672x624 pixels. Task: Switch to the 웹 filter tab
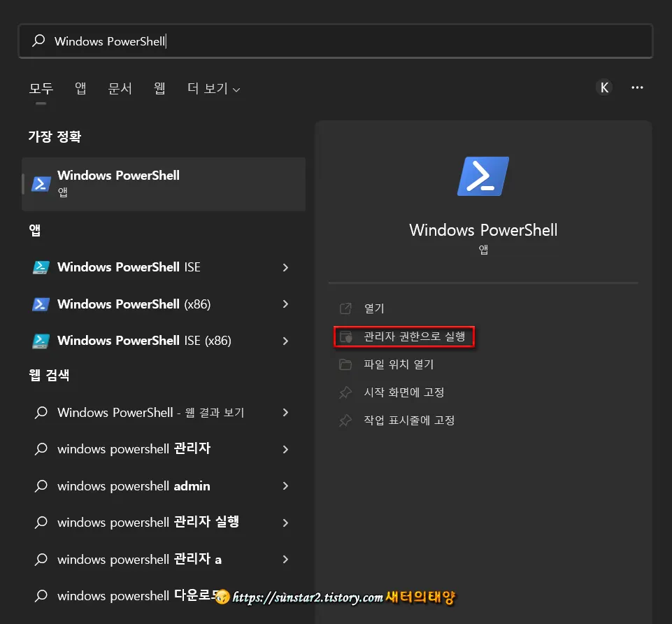point(159,88)
